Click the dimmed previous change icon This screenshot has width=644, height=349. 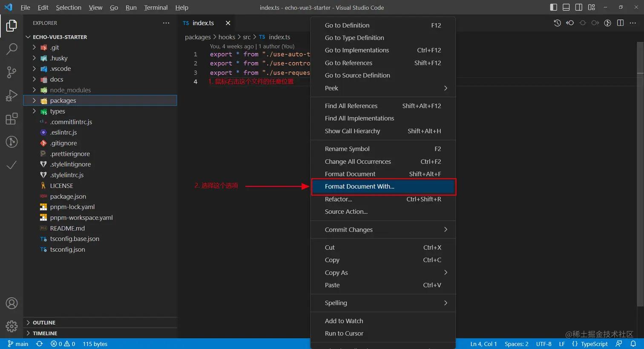click(x=583, y=23)
